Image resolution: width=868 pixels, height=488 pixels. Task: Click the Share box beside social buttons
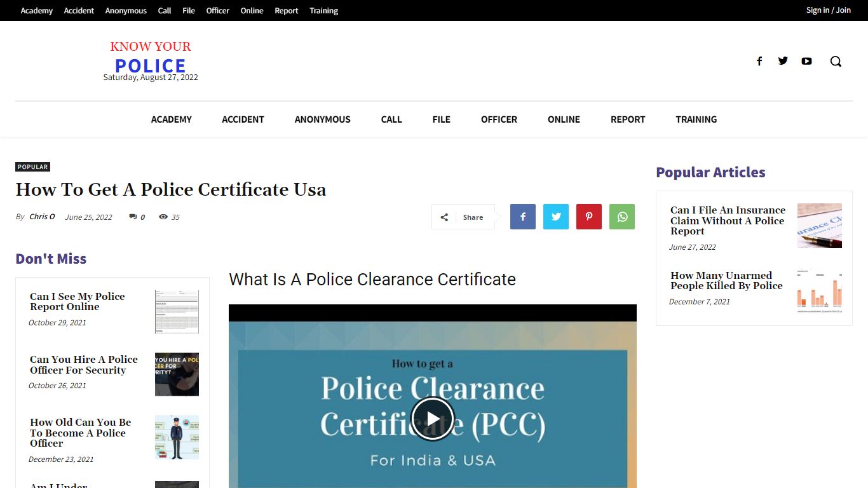(x=463, y=217)
